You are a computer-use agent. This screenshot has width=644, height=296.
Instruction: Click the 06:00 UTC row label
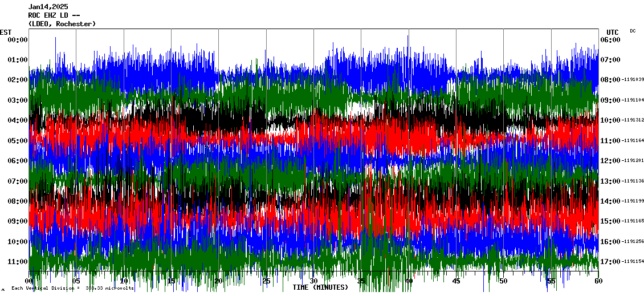(x=609, y=40)
